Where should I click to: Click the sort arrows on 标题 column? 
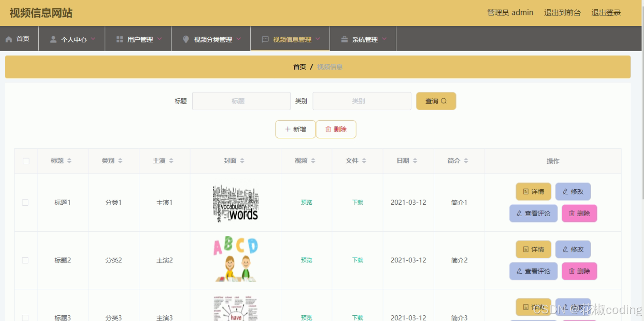point(69,161)
